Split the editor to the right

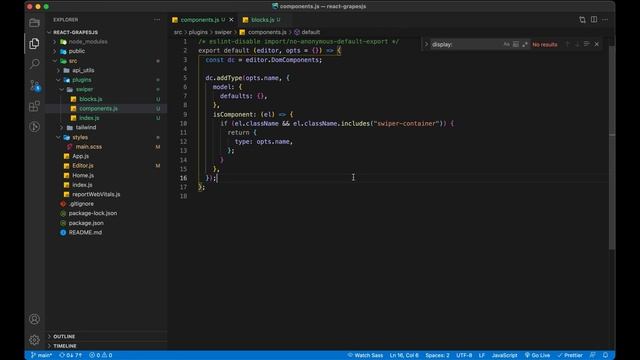[x=594, y=20]
